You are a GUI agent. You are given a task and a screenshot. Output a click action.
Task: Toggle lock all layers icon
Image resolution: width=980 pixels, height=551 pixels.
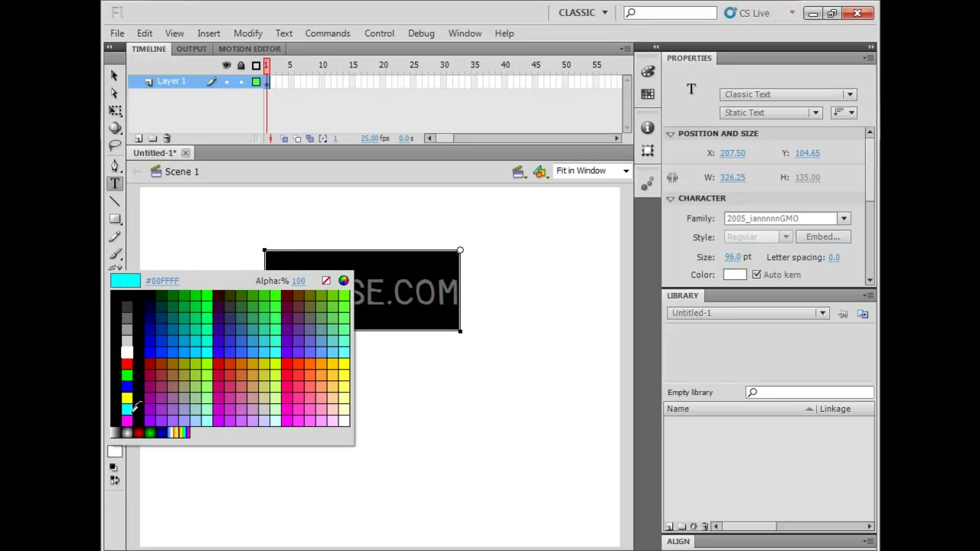coord(241,65)
